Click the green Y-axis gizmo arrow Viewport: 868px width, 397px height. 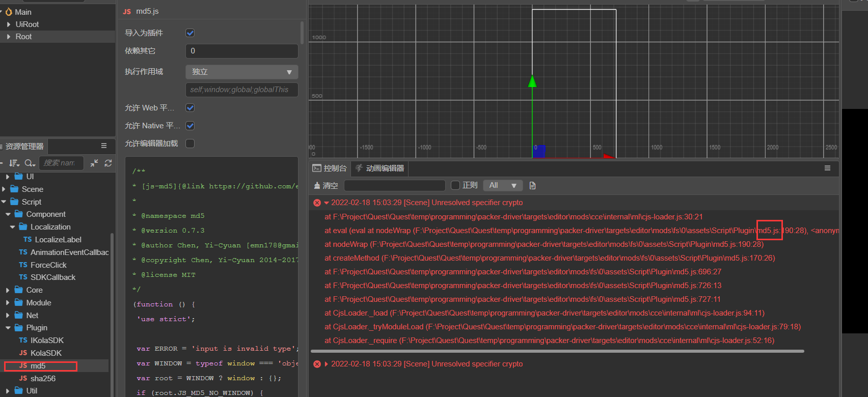[x=532, y=81]
